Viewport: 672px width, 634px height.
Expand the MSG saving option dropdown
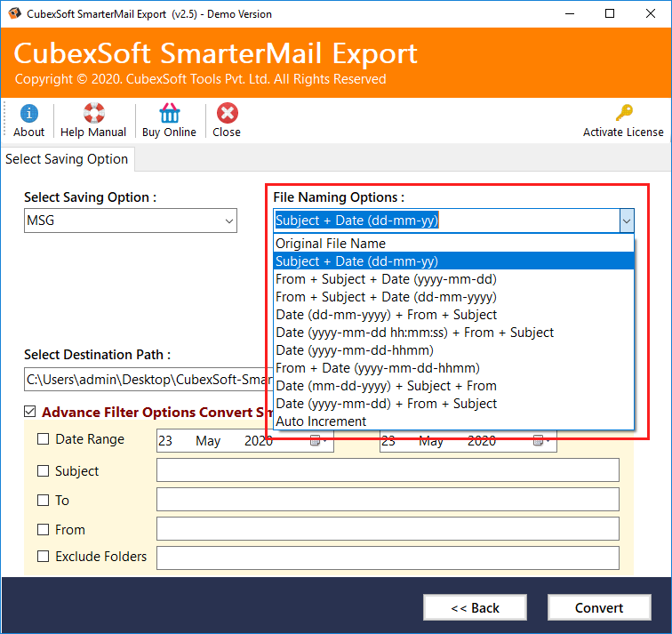click(x=229, y=221)
